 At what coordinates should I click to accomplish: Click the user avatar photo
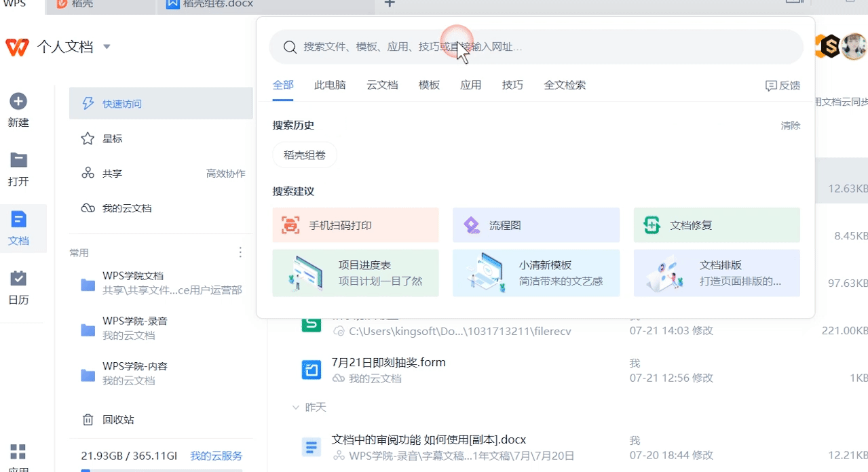[854, 46]
